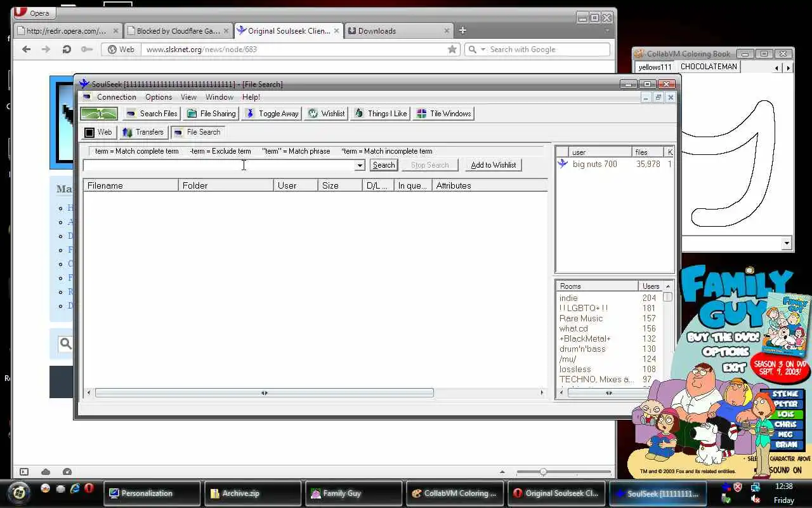
Task: Open the Opera panels toggle icon
Action: point(24,472)
